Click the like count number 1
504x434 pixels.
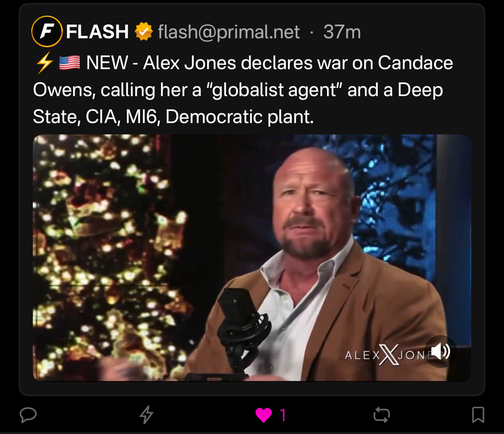click(283, 415)
